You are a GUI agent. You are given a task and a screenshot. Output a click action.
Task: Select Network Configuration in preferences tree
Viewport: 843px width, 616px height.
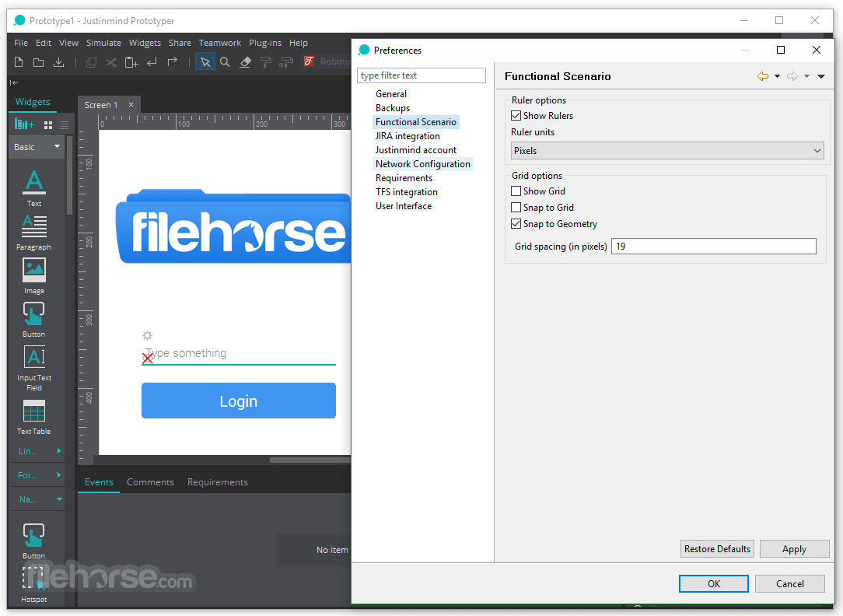(422, 164)
